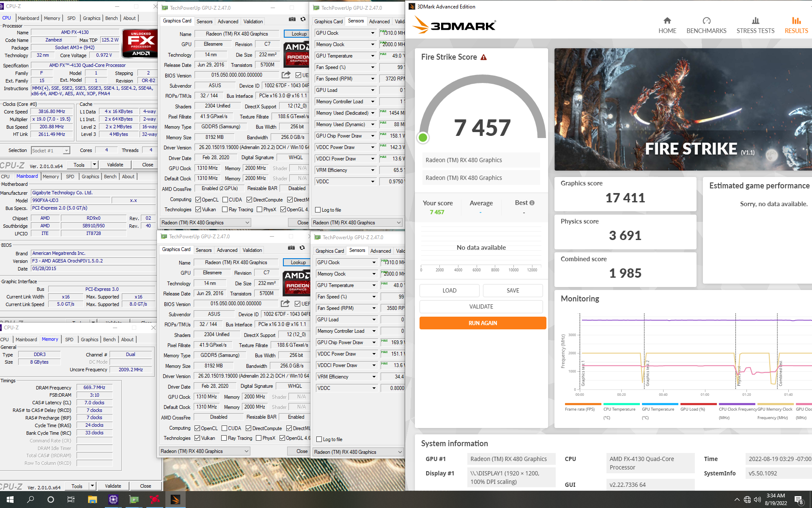Click BIOS export arrow in upper GPU-Z window
This screenshot has width=812, height=508.
point(286,75)
